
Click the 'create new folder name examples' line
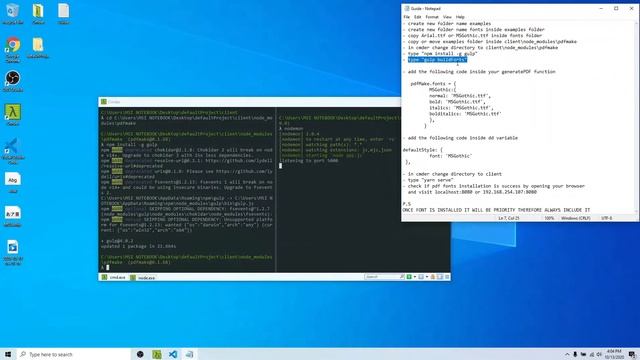pos(449,23)
